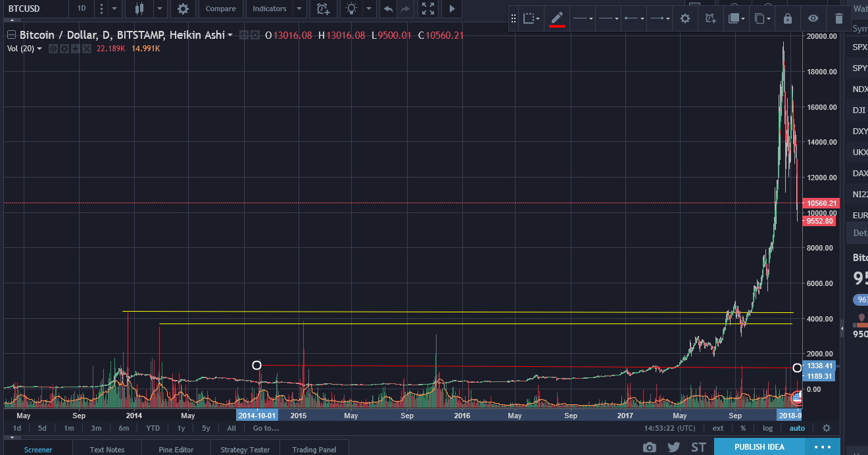Share chart on StockTwits
The image size is (868, 455).
point(698,448)
